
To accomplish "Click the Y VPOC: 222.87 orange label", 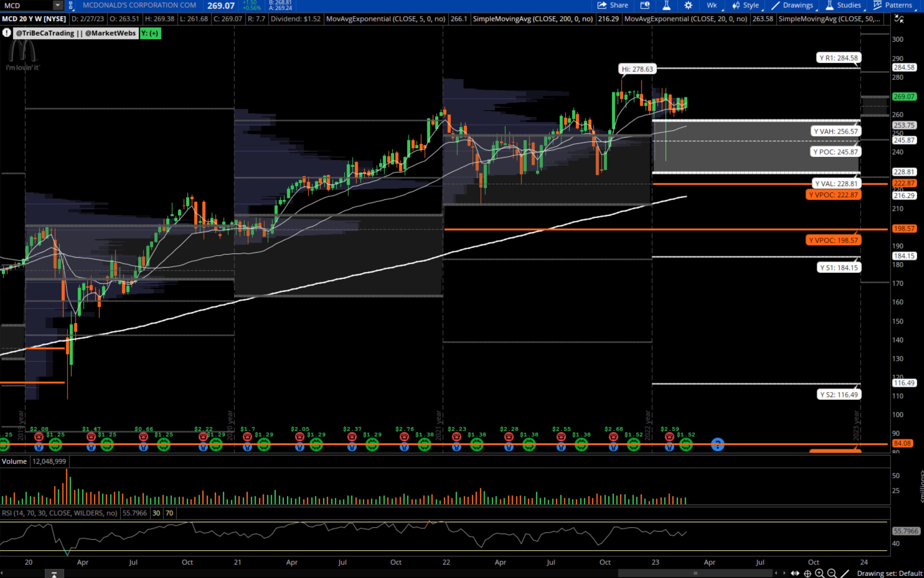I will click(x=834, y=195).
